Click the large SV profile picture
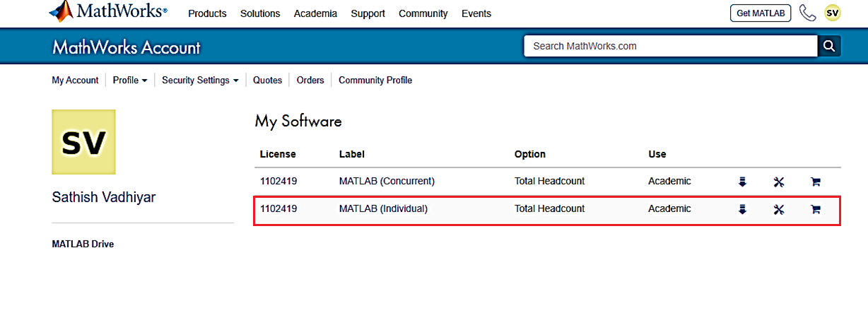 point(83,142)
